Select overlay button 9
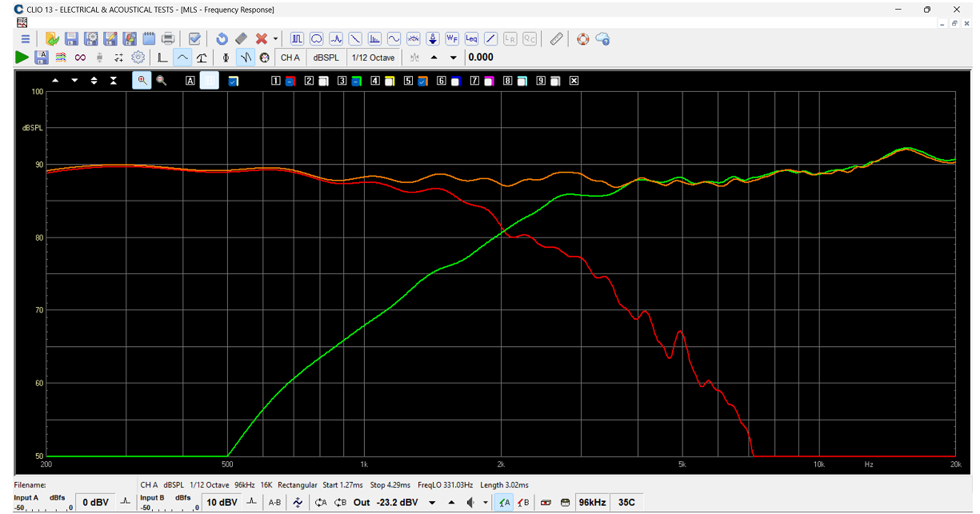The image size is (980, 514). [541, 81]
